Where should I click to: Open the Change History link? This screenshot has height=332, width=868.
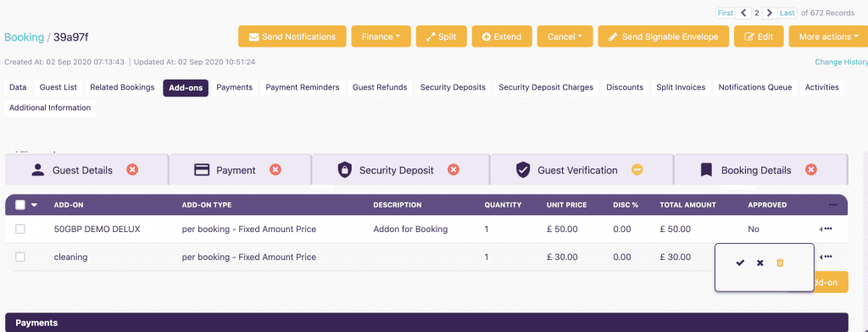[x=841, y=62]
